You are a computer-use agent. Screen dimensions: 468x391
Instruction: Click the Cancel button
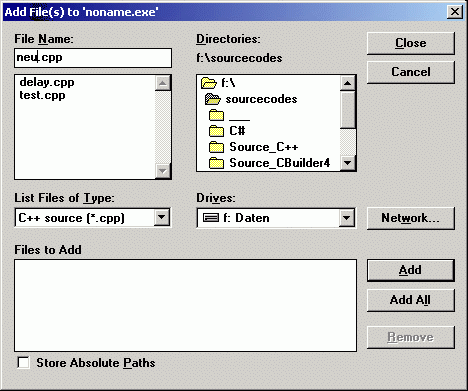pyautogui.click(x=411, y=72)
